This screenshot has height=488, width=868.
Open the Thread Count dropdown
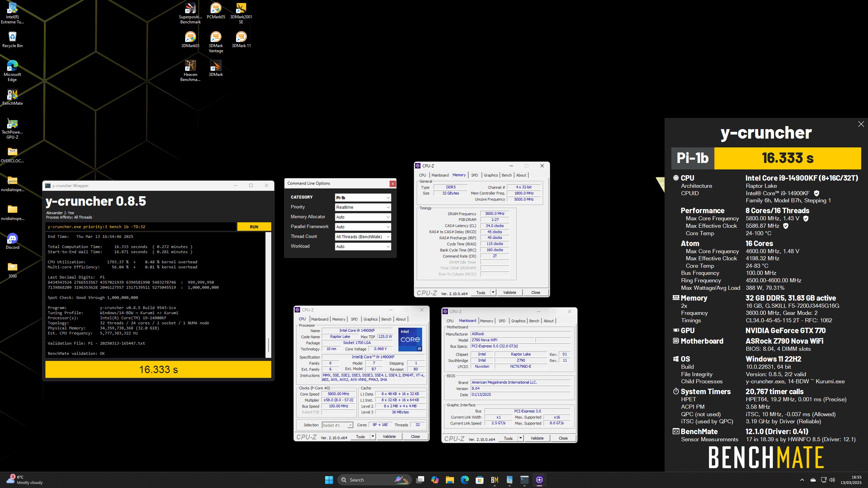pos(363,237)
